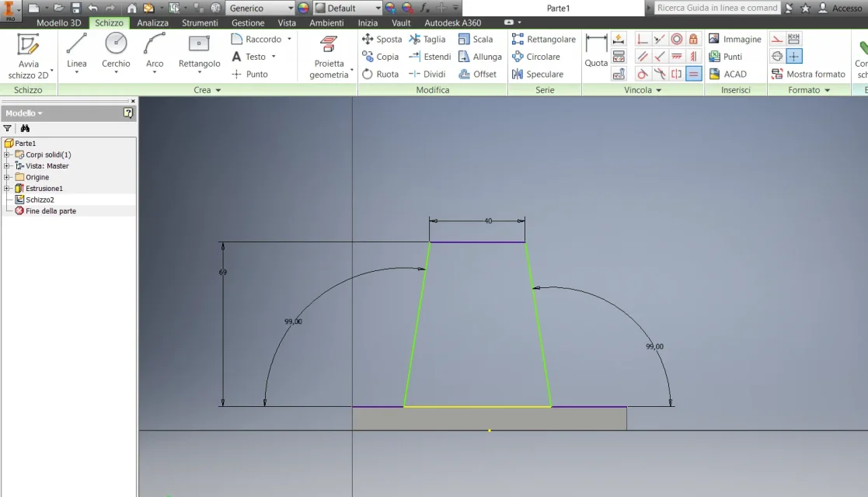The width and height of the screenshot is (868, 497).
Task: Open the Generico material dropdown
Action: pyautogui.click(x=260, y=8)
